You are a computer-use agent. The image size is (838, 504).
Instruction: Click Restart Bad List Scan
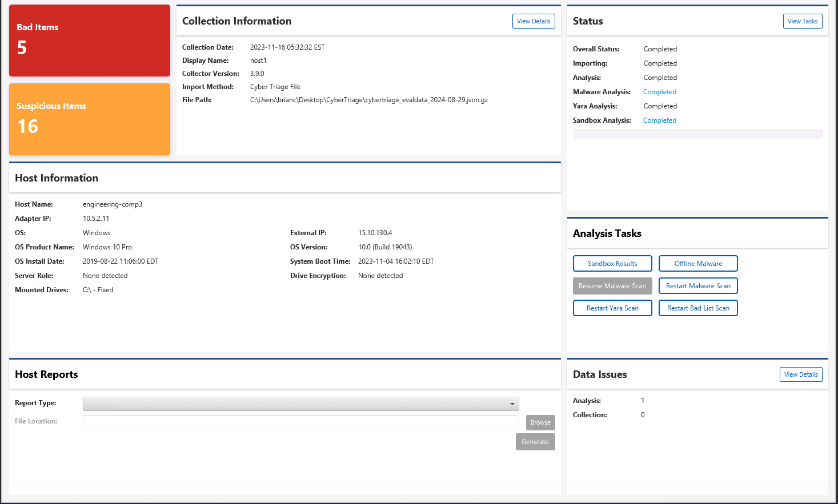coord(698,308)
